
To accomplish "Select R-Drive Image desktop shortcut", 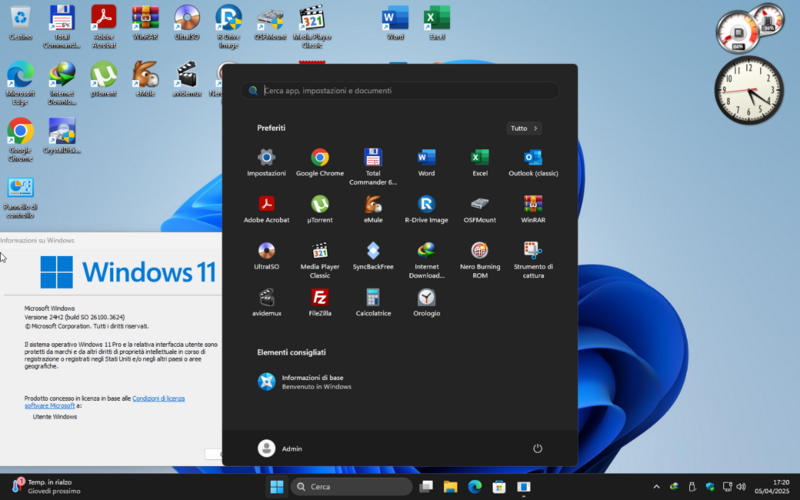I will [x=229, y=27].
